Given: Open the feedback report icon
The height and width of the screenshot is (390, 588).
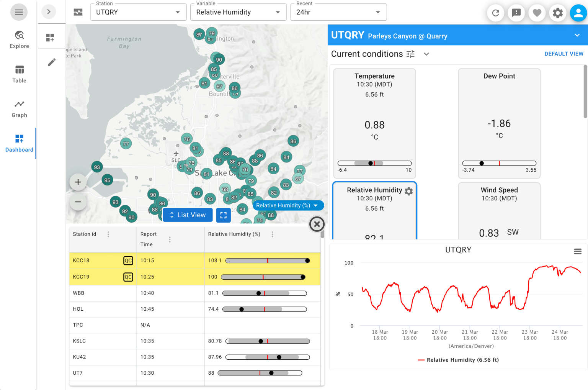Looking at the screenshot, I should point(516,13).
